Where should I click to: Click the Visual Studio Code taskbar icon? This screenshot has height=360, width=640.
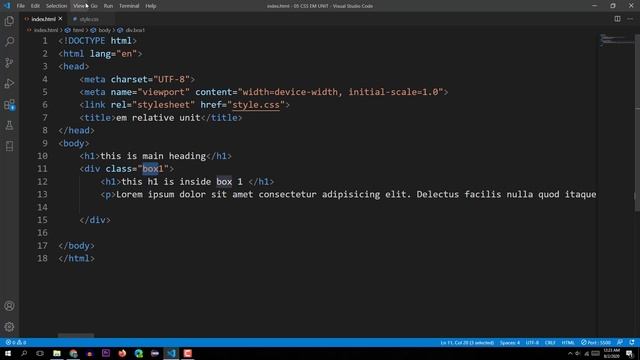[171, 353]
